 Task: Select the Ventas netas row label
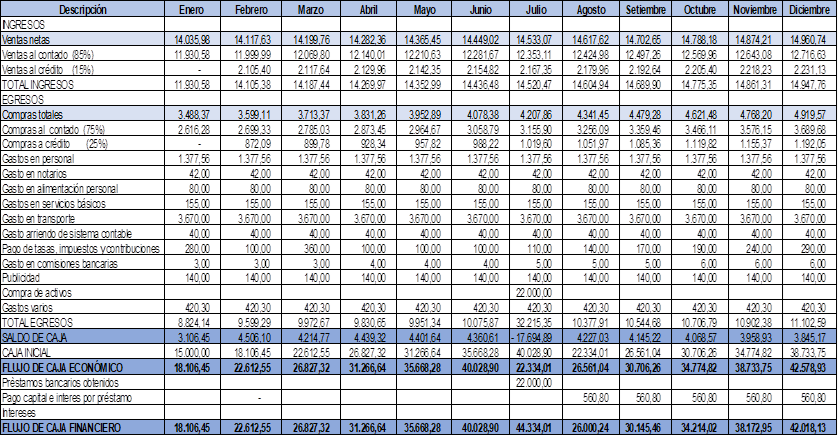[x=32, y=39]
